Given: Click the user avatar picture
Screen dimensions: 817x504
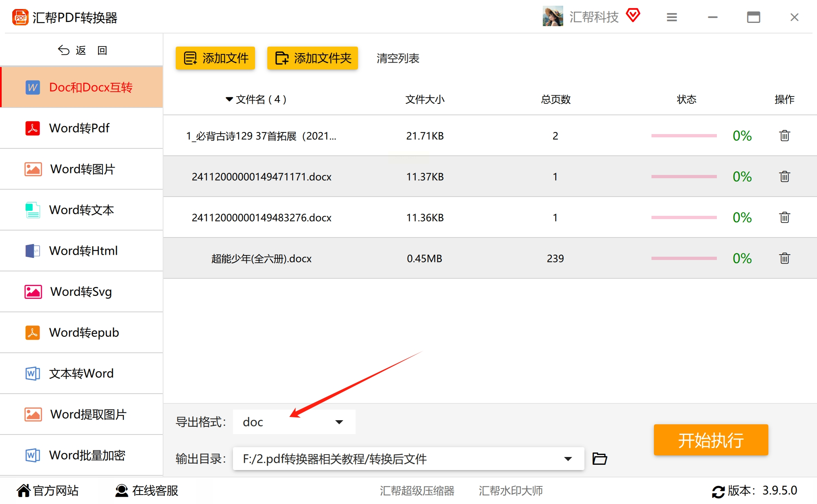Looking at the screenshot, I should click(x=553, y=17).
